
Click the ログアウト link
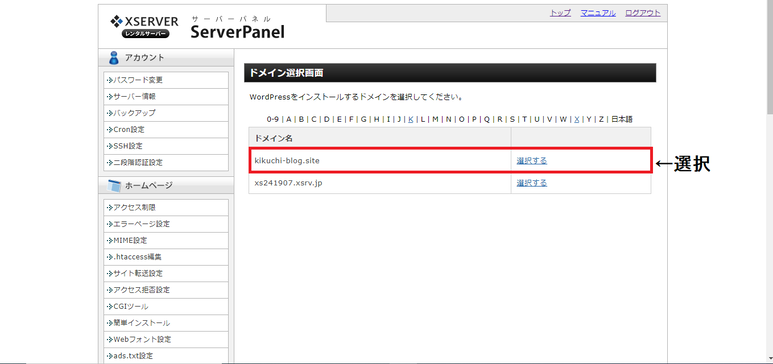(x=643, y=13)
